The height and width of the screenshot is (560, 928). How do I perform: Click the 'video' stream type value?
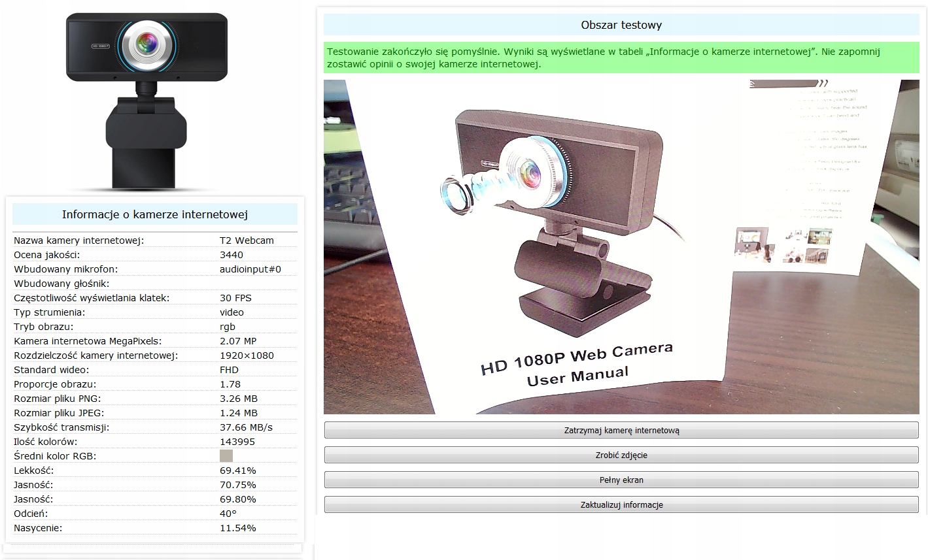232,312
